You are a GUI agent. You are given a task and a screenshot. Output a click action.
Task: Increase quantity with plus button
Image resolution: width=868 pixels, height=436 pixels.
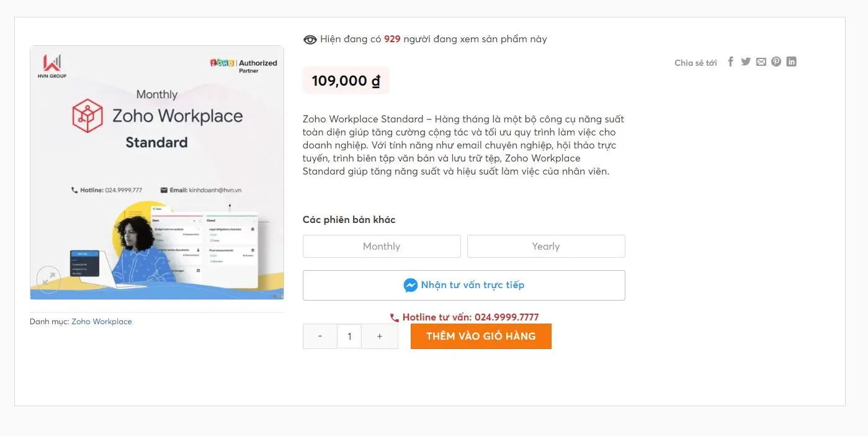click(x=380, y=336)
